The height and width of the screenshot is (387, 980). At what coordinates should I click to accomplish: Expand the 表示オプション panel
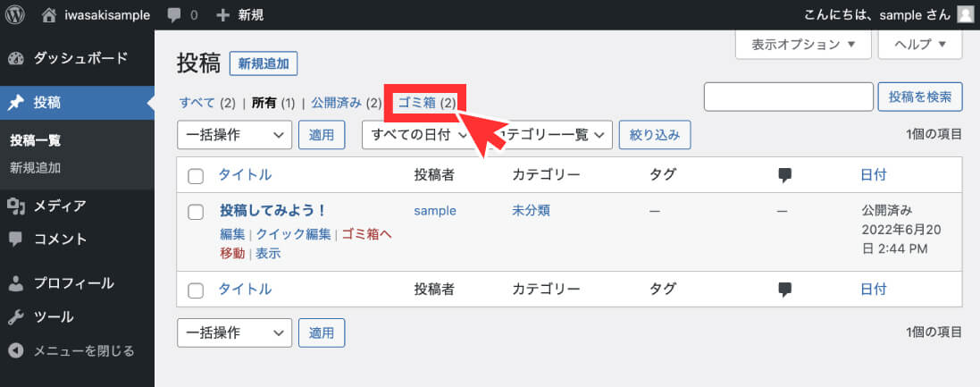(803, 45)
